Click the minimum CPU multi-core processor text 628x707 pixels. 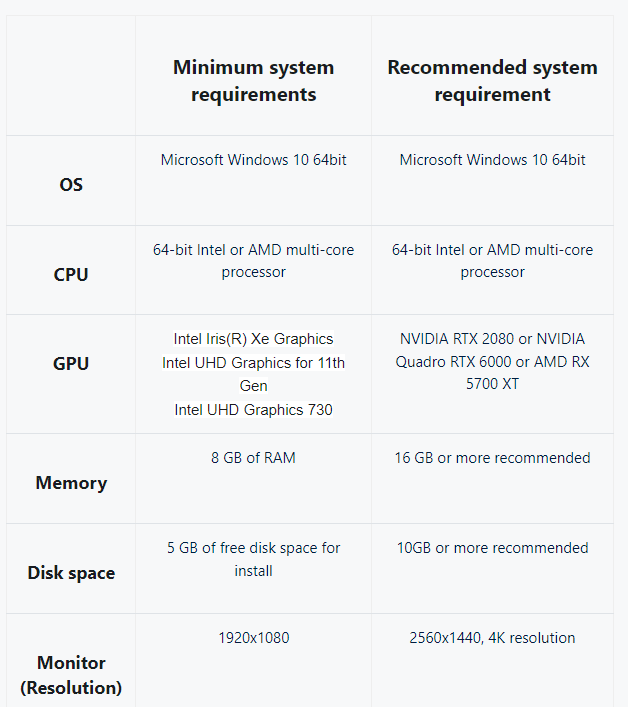point(253,261)
